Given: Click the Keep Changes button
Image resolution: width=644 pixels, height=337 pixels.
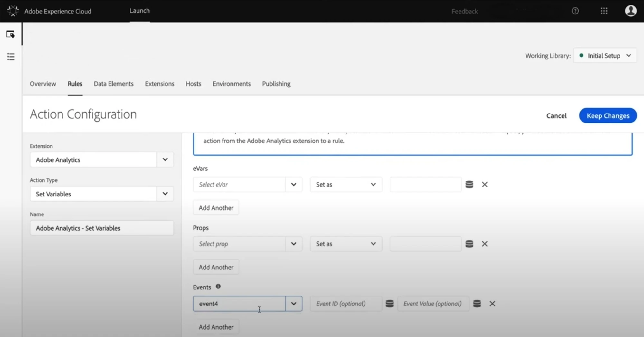Looking at the screenshot, I should click(x=608, y=116).
